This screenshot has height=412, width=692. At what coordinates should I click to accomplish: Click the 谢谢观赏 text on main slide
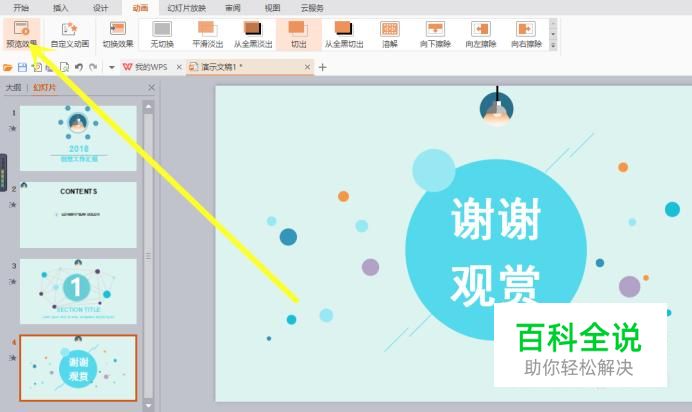pyautogui.click(x=496, y=251)
